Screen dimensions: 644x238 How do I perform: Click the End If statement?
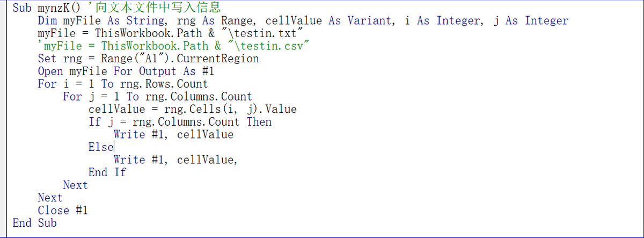107,172
